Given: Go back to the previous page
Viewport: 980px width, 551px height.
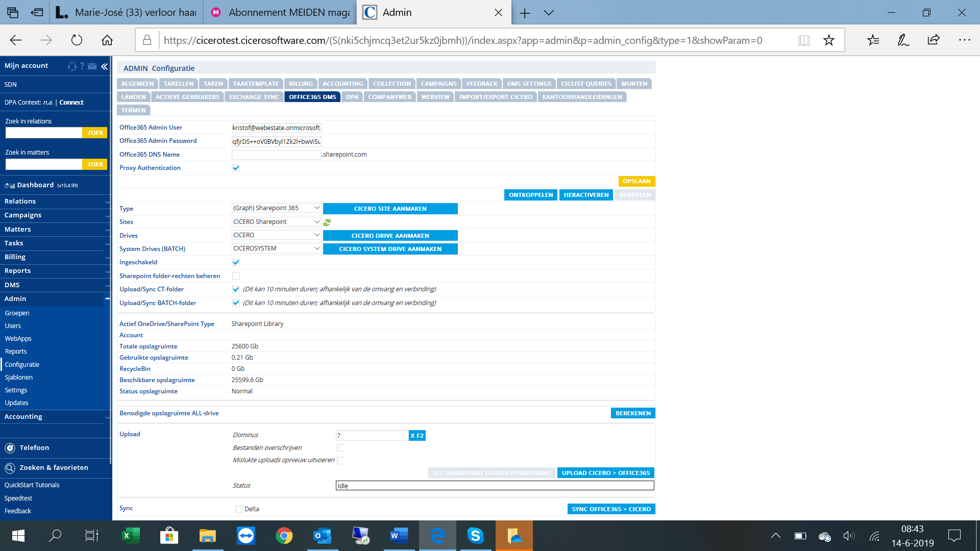Looking at the screenshot, I should (16, 40).
